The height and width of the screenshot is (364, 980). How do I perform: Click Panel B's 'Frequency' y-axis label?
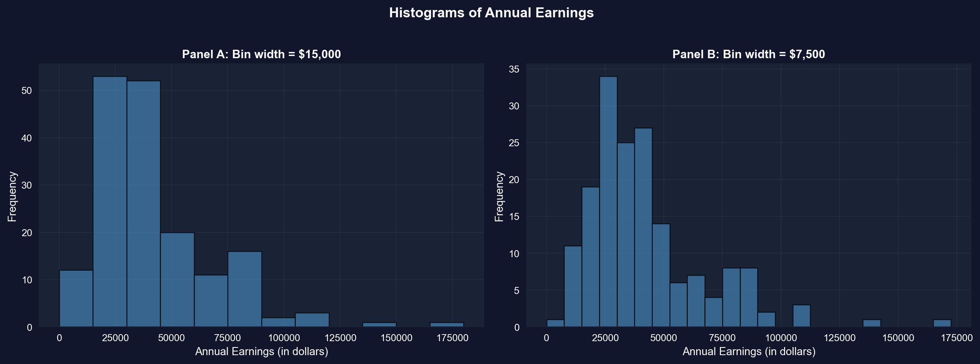[x=499, y=196]
